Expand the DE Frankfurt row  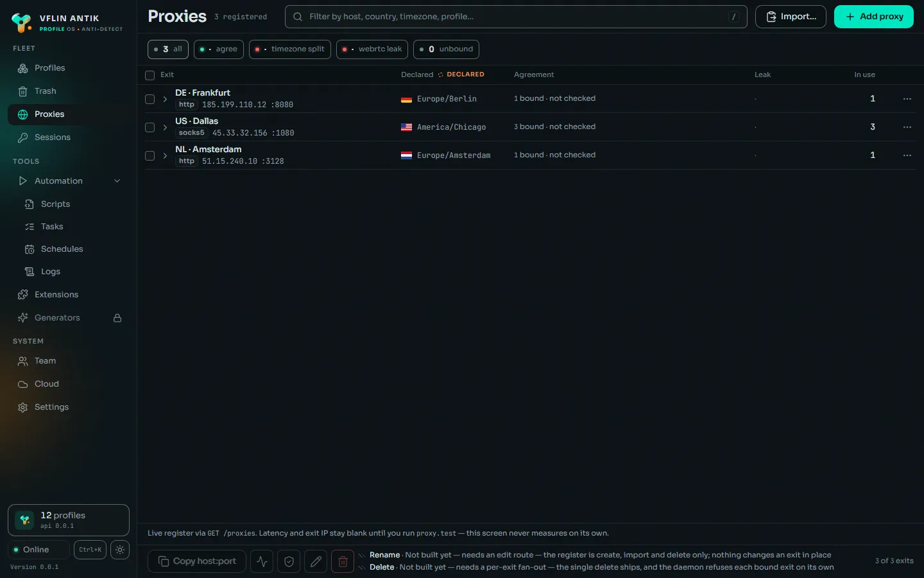(x=165, y=99)
